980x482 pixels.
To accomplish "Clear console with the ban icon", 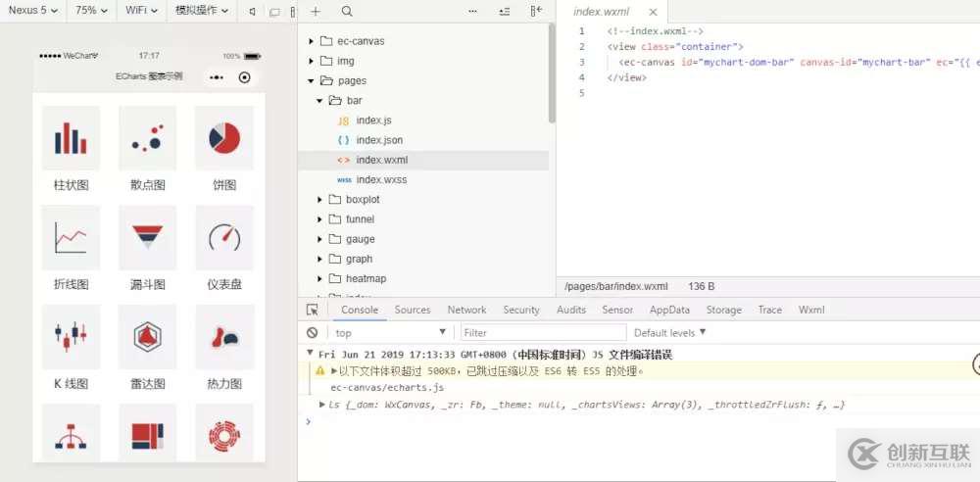I will pos(313,333).
